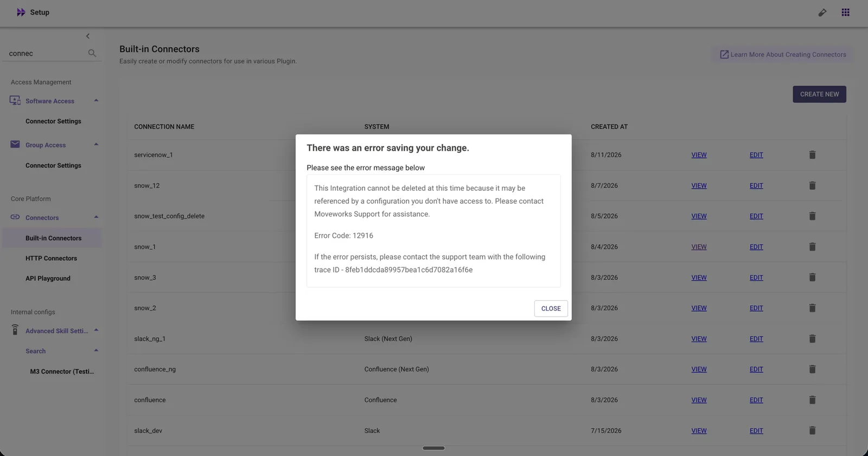Click the SYSTEM column header
The image size is (868, 456).
tap(376, 127)
